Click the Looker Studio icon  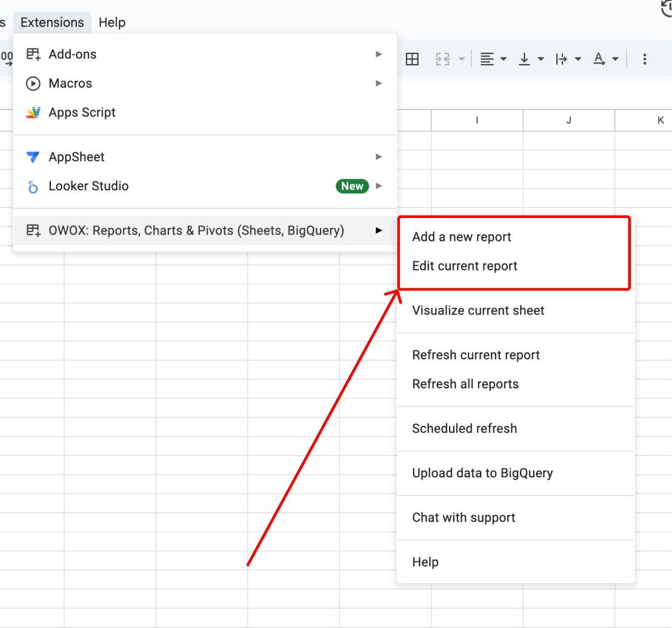tap(33, 187)
